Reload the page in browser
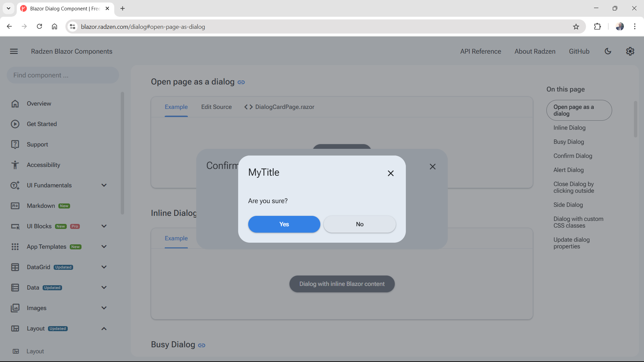Image resolution: width=644 pixels, height=362 pixels. (x=39, y=26)
